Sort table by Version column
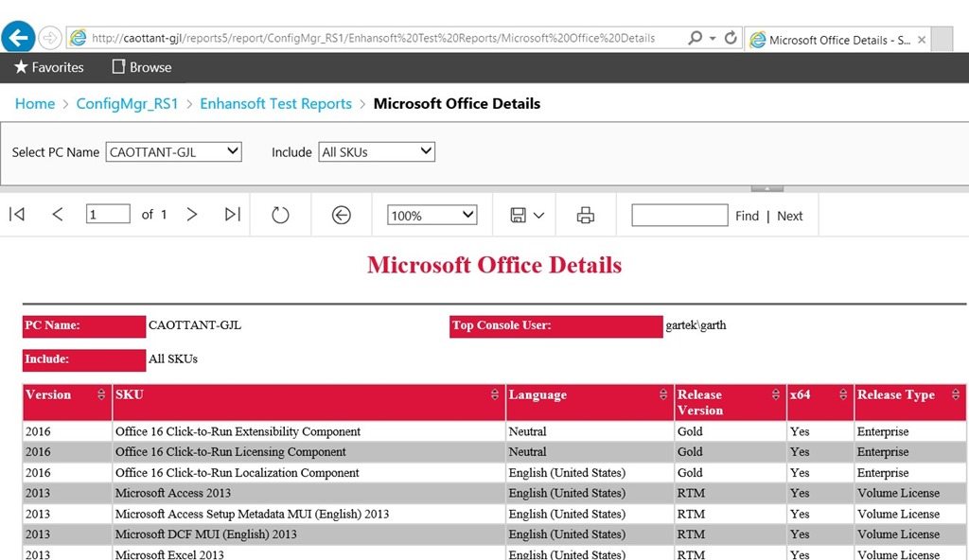The height and width of the screenshot is (560, 969). point(101,395)
